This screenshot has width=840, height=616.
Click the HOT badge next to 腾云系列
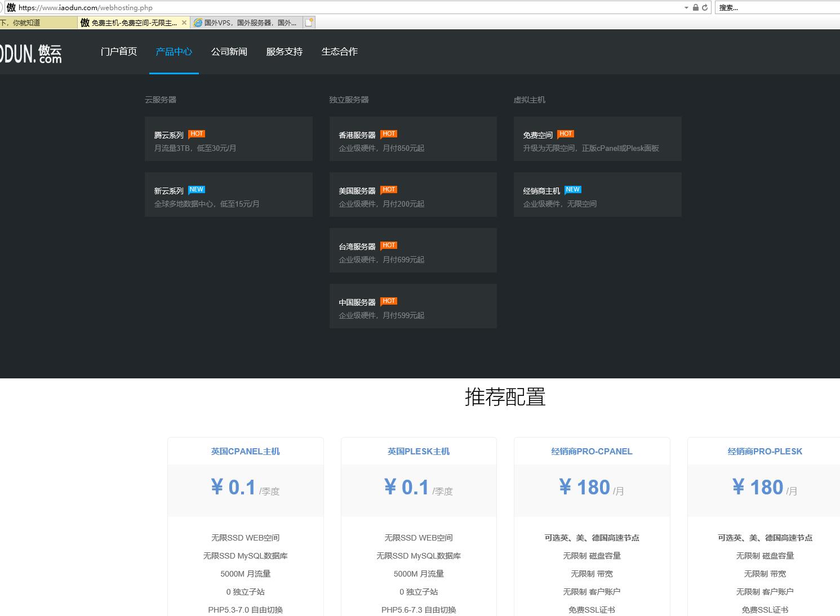[x=197, y=133]
